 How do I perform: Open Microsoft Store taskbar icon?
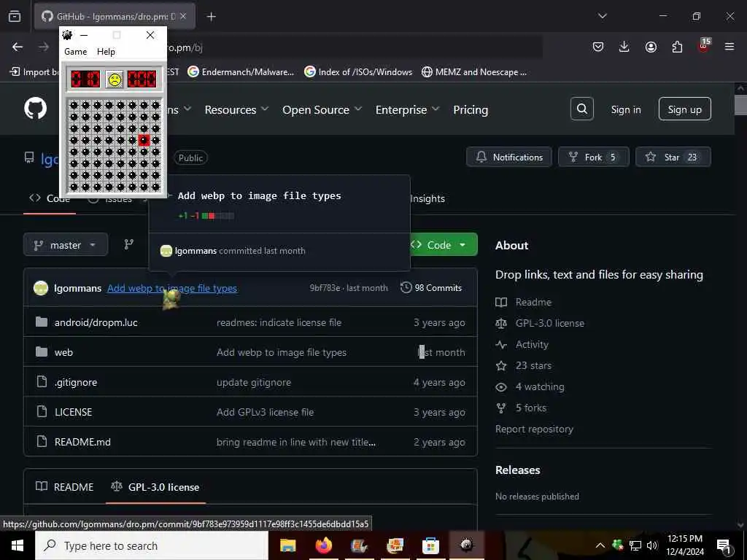[x=430, y=545]
